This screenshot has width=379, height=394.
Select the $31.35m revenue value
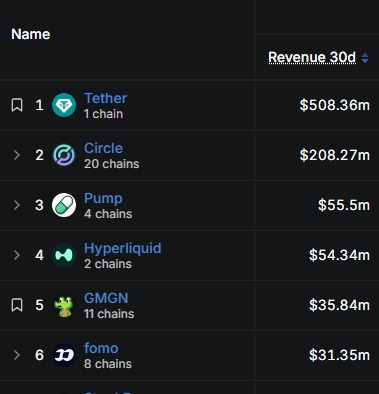[339, 355]
